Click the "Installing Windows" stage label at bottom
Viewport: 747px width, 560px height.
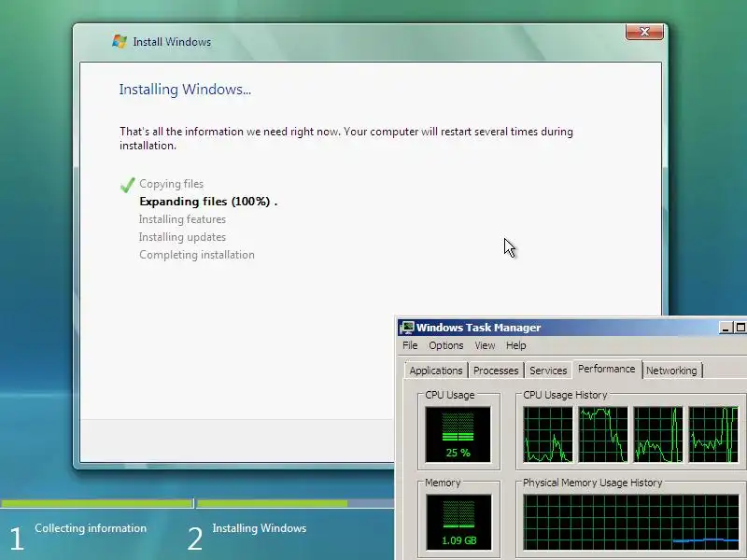coord(260,528)
